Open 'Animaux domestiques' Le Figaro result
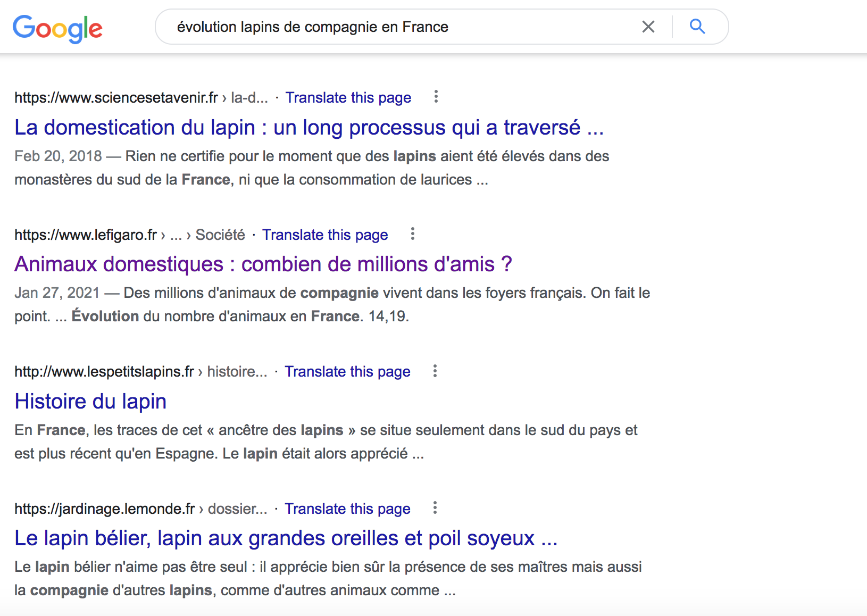Image resolution: width=867 pixels, height=616 pixels. 263,264
